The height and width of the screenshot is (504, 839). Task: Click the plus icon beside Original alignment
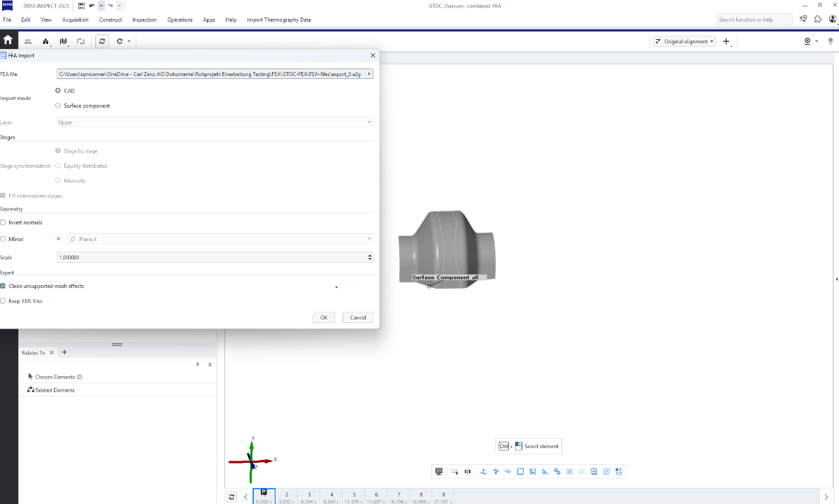[726, 41]
